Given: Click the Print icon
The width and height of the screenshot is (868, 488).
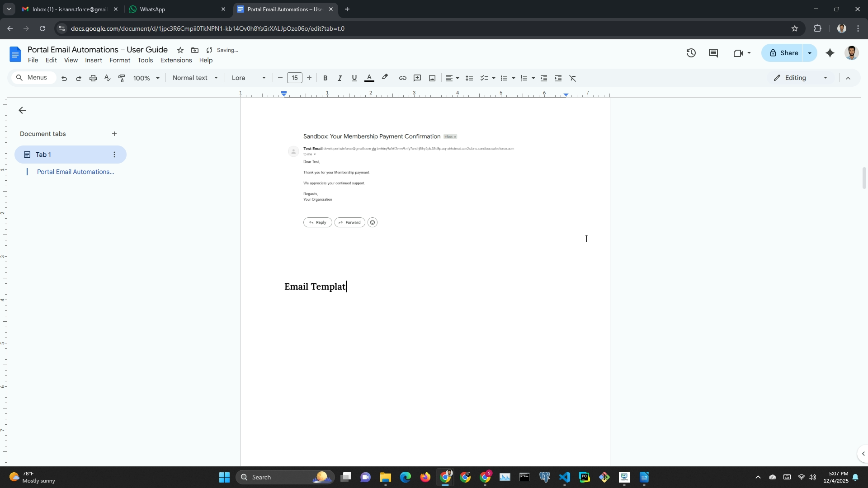Looking at the screenshot, I should [93, 78].
